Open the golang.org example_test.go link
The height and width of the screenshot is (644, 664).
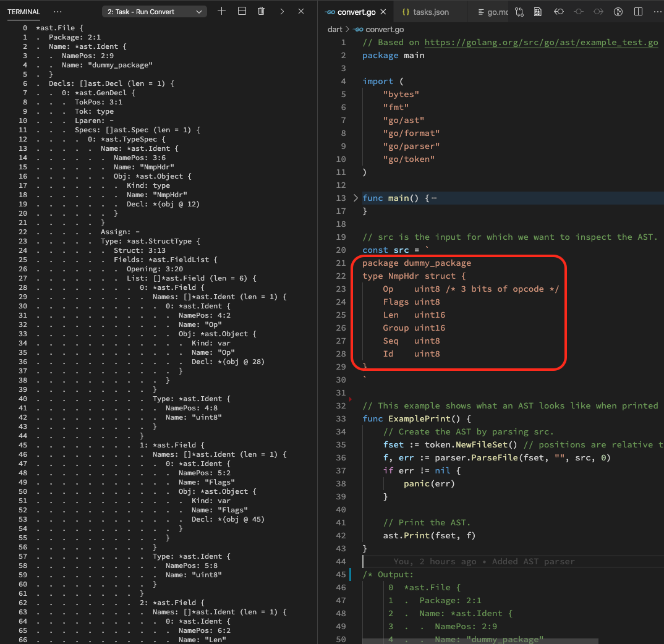click(x=541, y=43)
